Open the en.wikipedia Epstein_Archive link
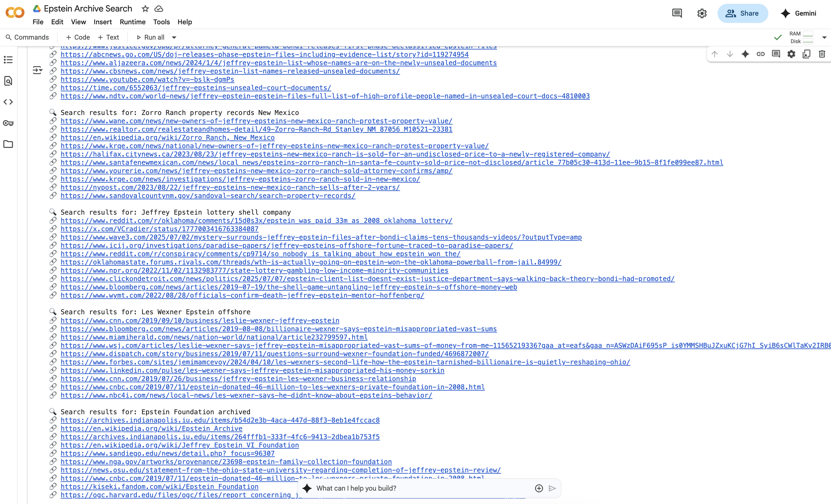Image resolution: width=831 pixels, height=504 pixels. coord(151,429)
